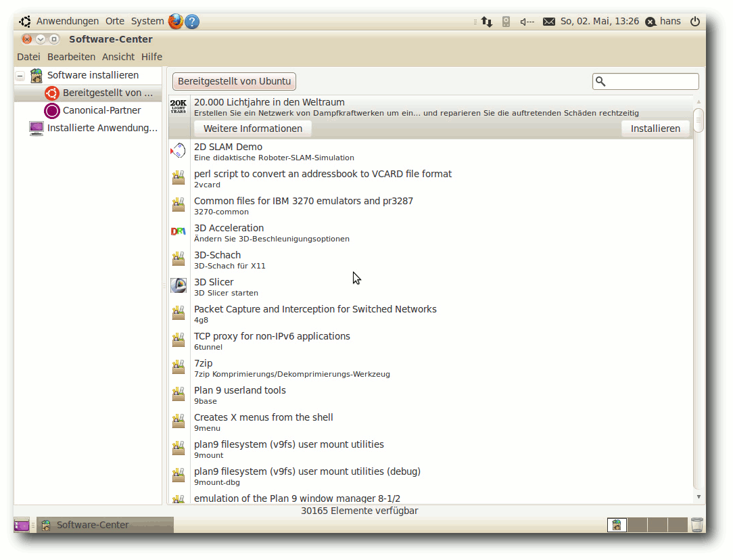Select Creates X menus from the shell
This screenshot has height=560, width=733.
[x=431, y=422]
